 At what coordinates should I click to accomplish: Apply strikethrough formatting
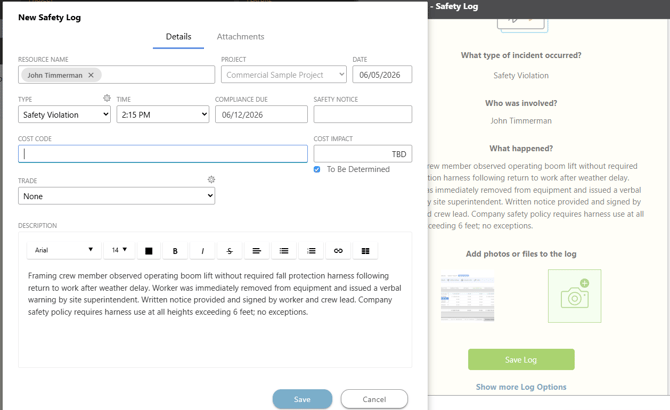click(x=229, y=251)
